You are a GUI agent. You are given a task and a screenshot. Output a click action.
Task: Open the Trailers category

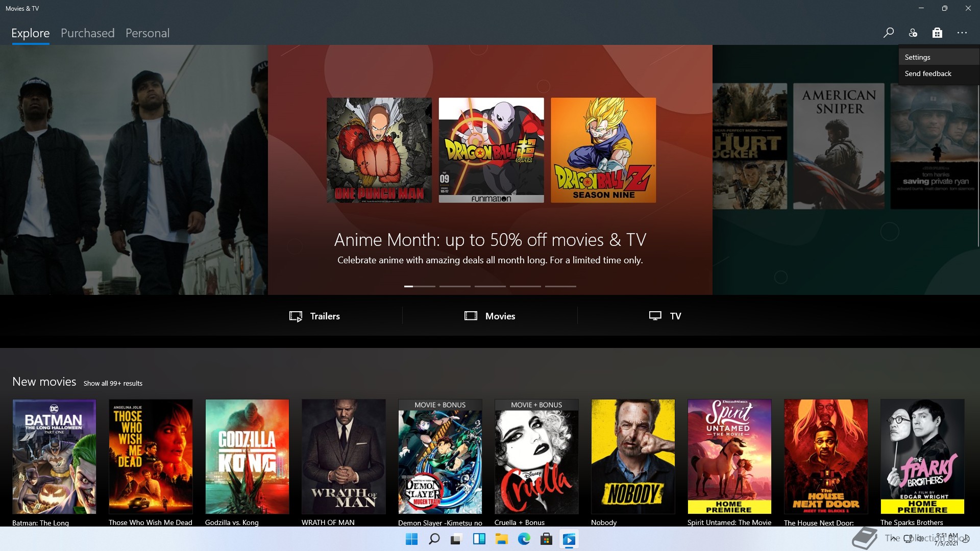314,316
